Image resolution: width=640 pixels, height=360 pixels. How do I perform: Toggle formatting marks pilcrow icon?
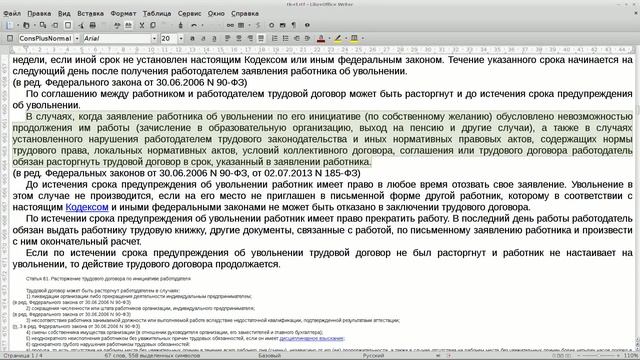coord(293,25)
